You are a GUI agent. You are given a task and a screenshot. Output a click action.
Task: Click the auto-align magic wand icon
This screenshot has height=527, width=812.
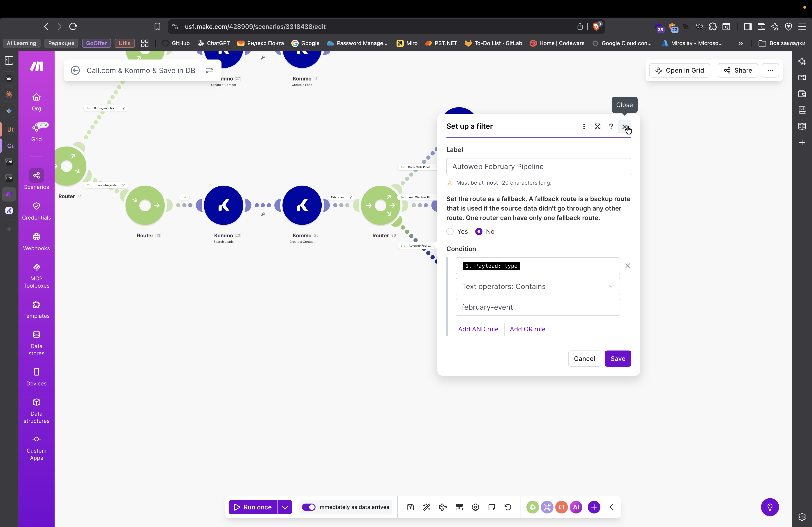(x=427, y=507)
